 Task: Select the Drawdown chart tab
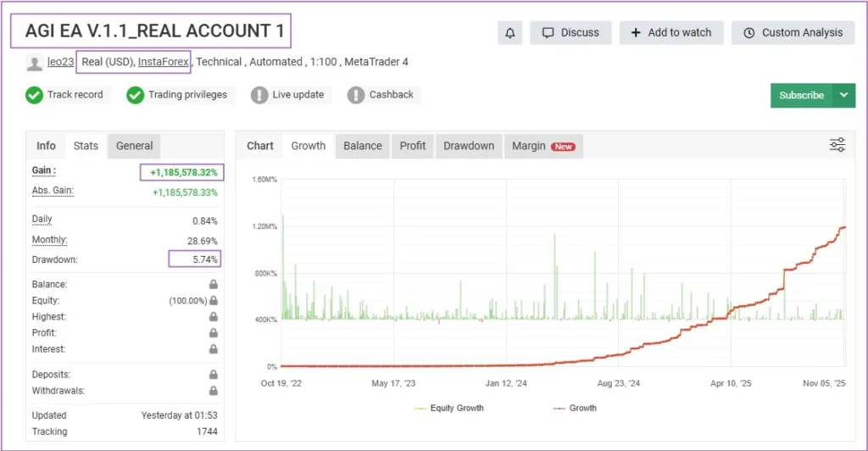[x=469, y=146]
